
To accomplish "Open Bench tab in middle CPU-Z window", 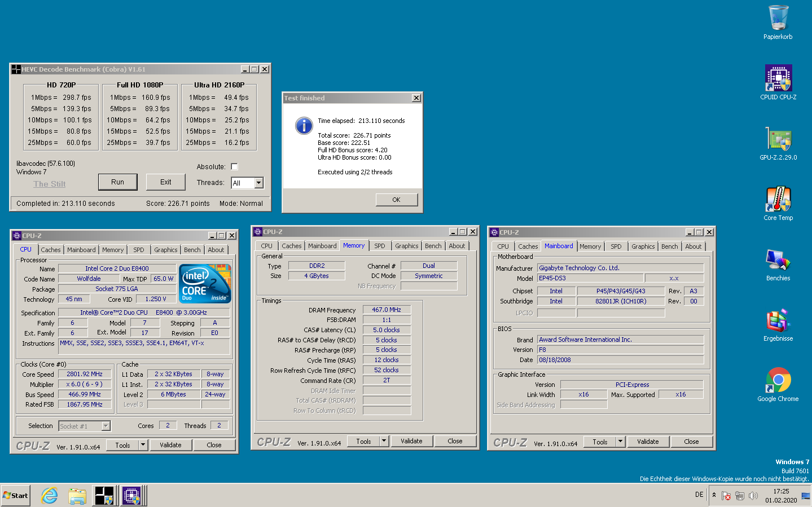I will [x=433, y=246].
